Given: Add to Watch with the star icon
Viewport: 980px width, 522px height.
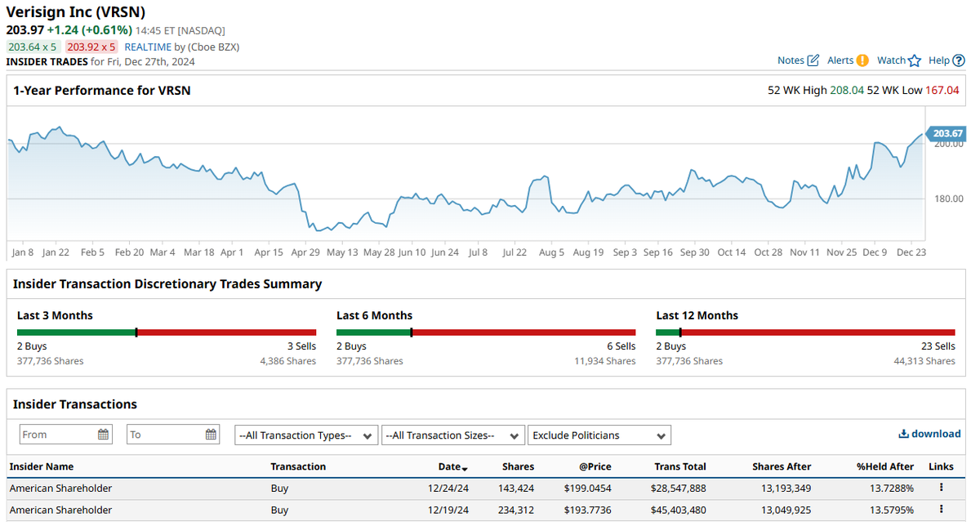Looking at the screenshot, I should pyautogui.click(x=915, y=60).
